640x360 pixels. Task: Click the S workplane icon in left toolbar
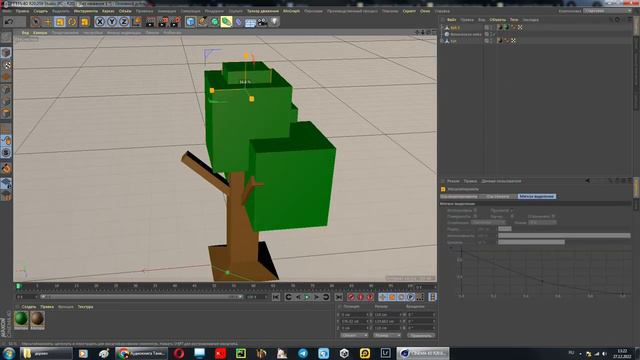[x=6, y=153]
